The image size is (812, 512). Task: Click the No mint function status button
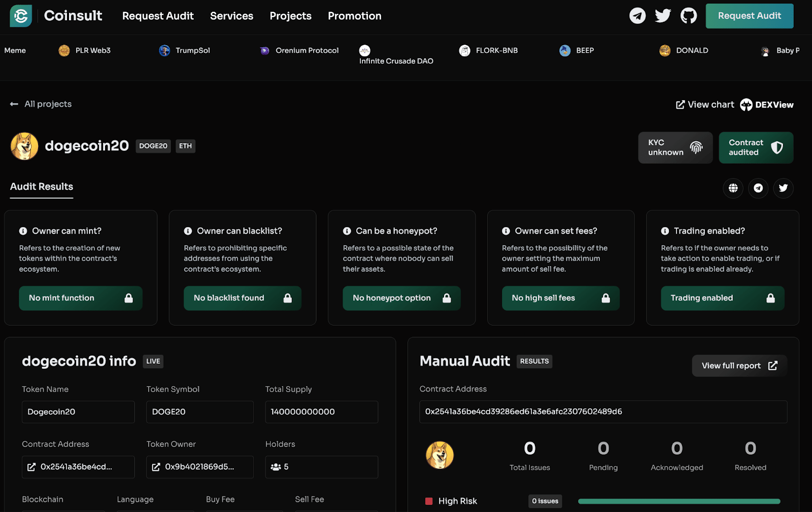click(x=81, y=298)
